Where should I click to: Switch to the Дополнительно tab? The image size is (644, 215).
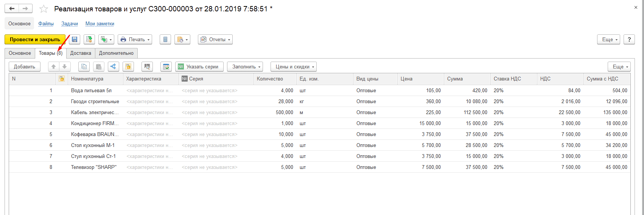pyautogui.click(x=116, y=53)
